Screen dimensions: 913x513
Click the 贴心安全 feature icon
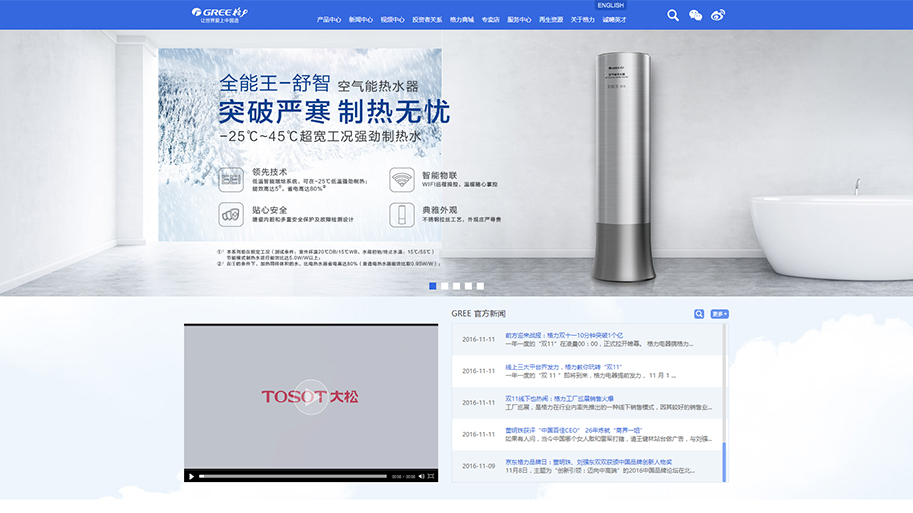(231, 215)
